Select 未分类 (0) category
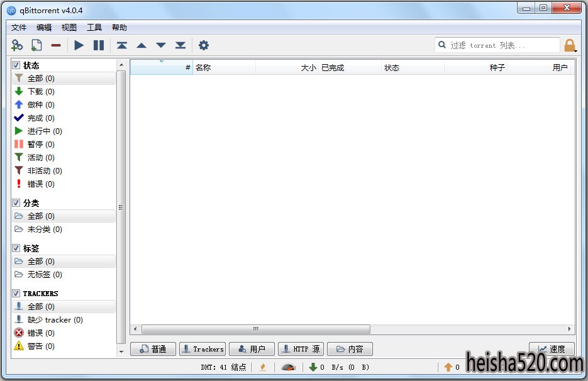This screenshot has height=381, width=588. tap(64, 229)
